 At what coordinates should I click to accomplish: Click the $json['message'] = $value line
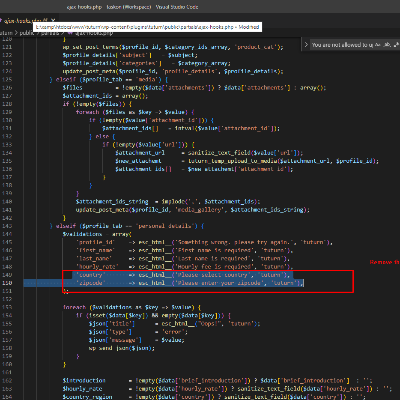coord(136,340)
